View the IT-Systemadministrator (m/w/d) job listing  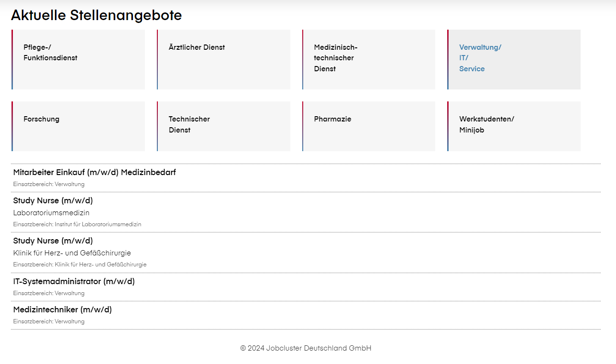(74, 281)
